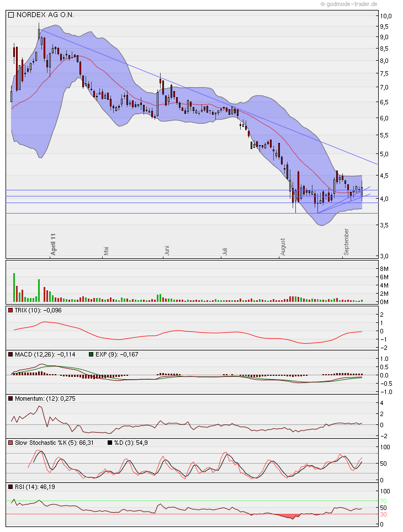Click the %D (3): 54,9 label
The width and height of the screenshot is (403, 532).
pos(131,443)
